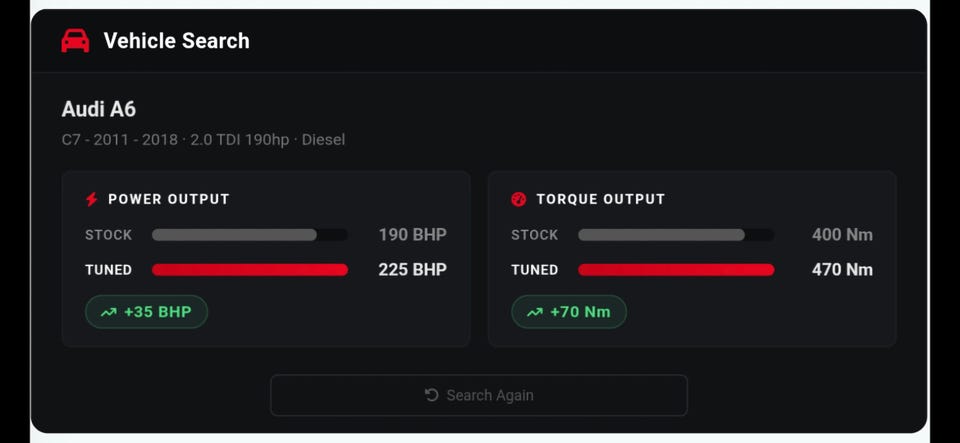
Task: Click the Vehicle Search heading
Action: pos(176,41)
